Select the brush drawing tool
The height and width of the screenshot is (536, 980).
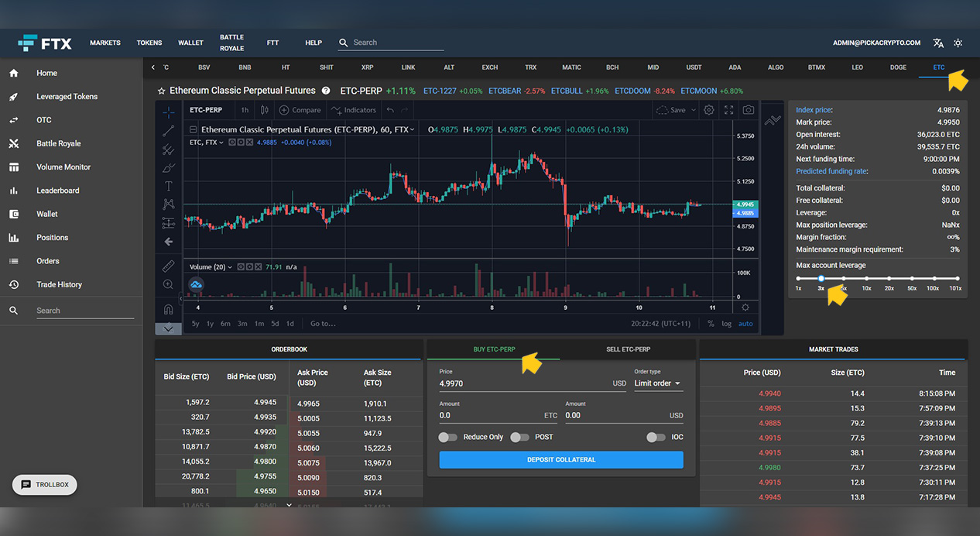coord(168,167)
